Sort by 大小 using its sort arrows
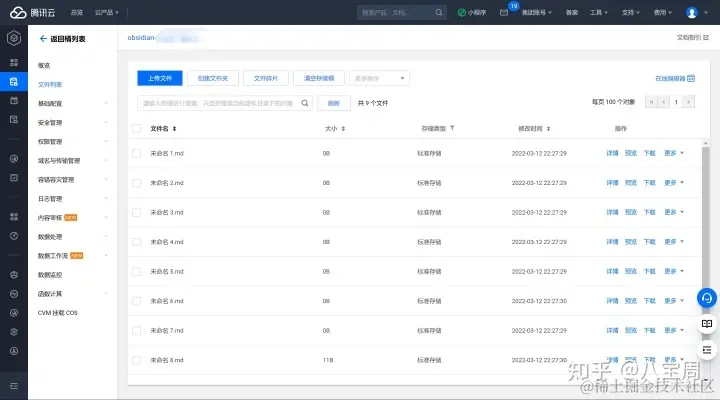This screenshot has width=720, height=400. click(343, 129)
